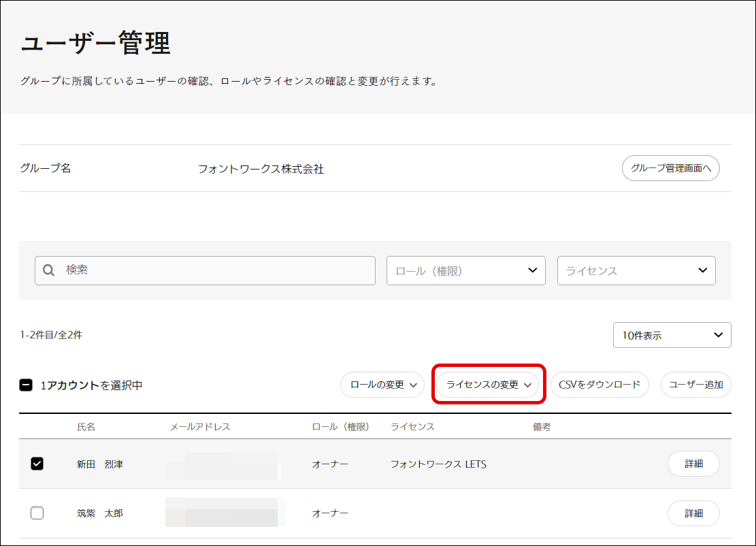Check the checkbox for 筑紫 太郎

coord(37,513)
